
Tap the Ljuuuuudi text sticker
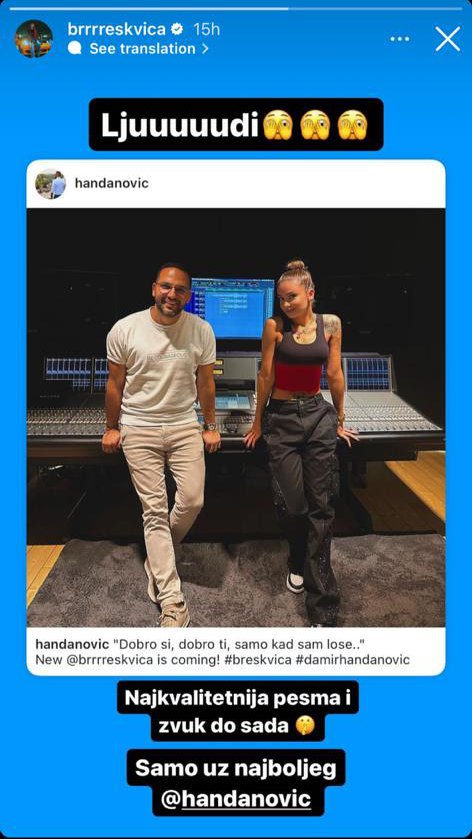pos(236,124)
